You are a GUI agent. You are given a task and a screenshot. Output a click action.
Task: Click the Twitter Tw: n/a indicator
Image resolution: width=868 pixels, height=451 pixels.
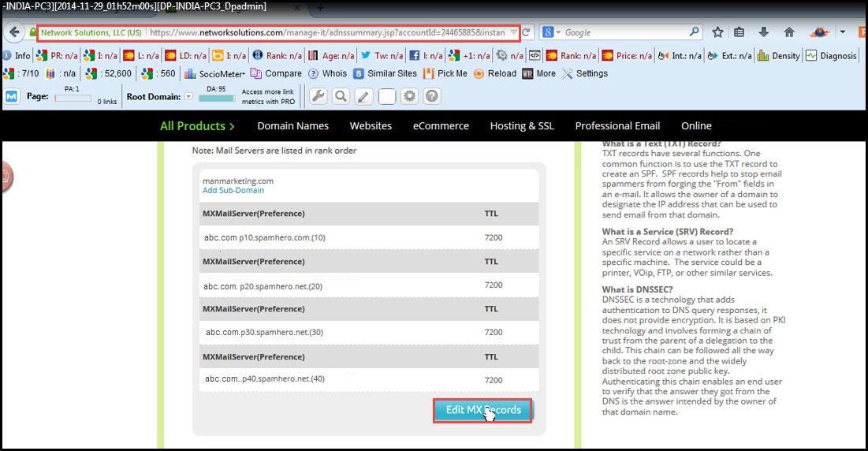[382, 55]
